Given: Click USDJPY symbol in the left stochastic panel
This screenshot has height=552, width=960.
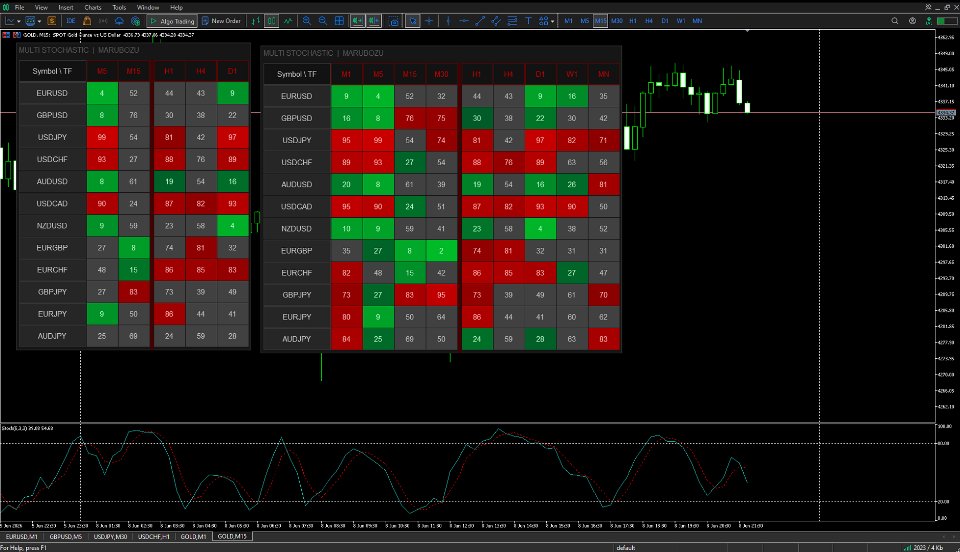Looking at the screenshot, I should (52, 137).
